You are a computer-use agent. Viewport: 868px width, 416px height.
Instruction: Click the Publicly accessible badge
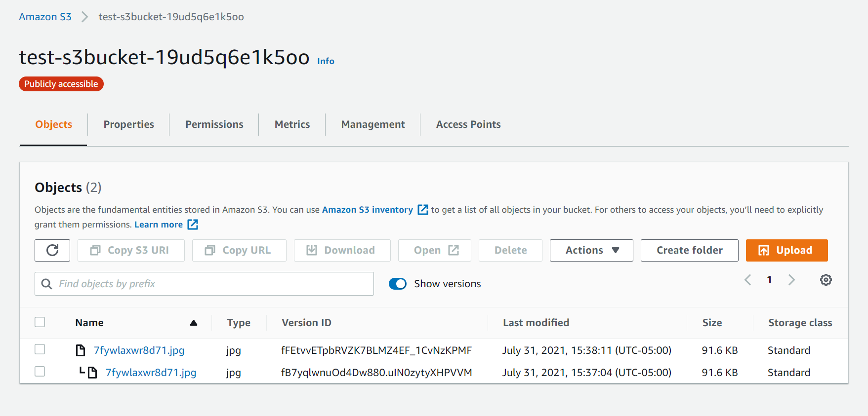tap(61, 84)
